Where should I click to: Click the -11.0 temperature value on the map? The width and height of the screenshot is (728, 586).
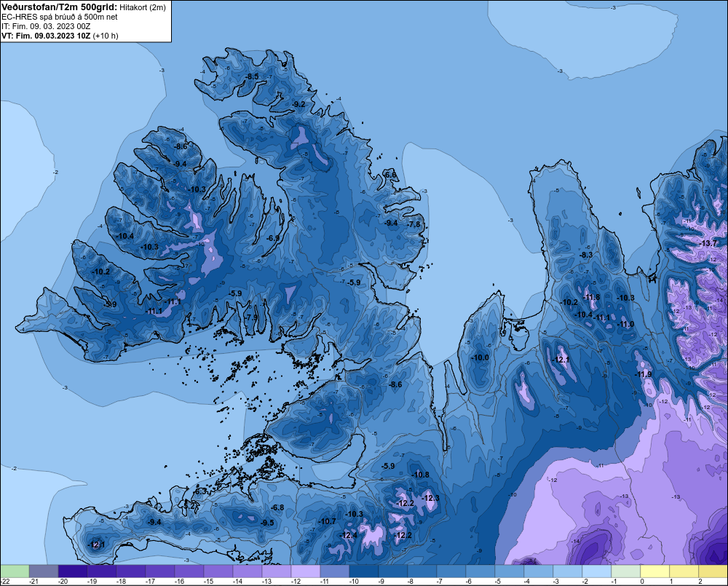click(x=626, y=324)
